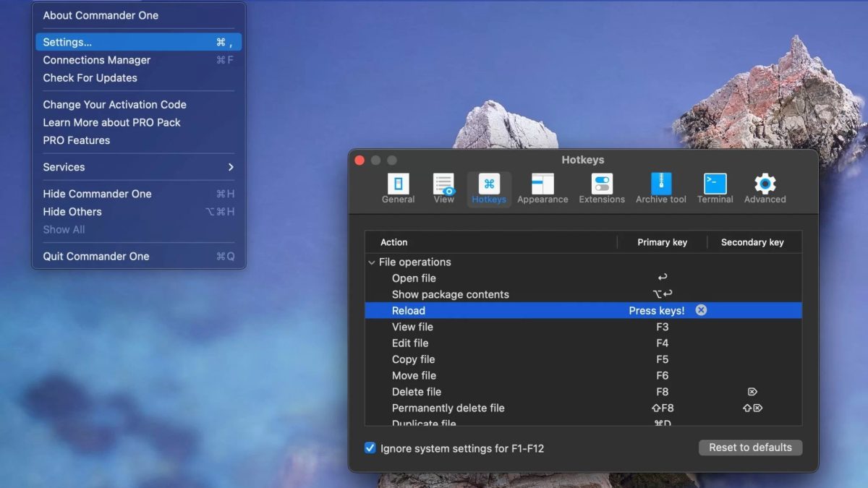This screenshot has height=488, width=868.
Task: Click the Archive tool icon
Action: [661, 184]
